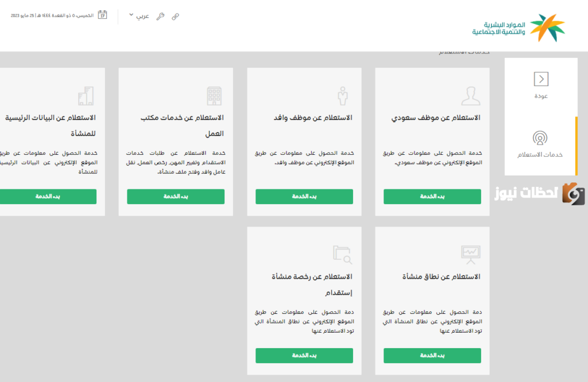
Task: Open خدمات الاستعلام sidebar icon
Action: click(540, 138)
